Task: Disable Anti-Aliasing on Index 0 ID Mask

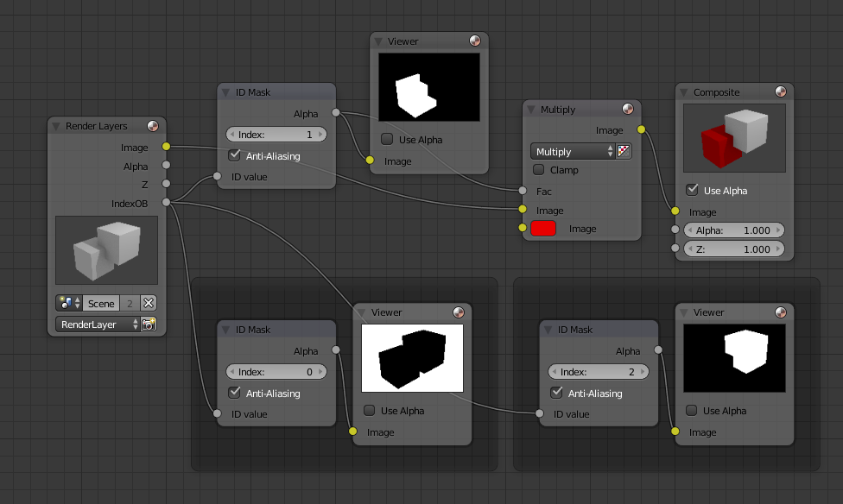Action: [x=234, y=393]
